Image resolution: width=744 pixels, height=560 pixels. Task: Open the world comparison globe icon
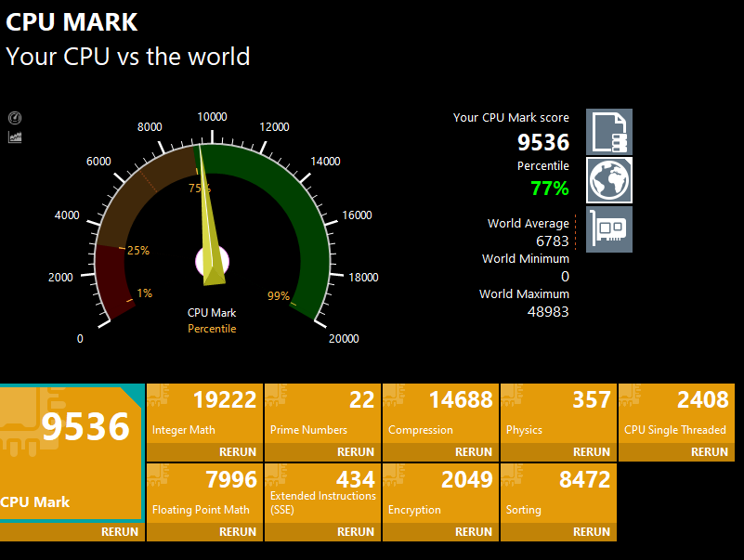pos(609,180)
